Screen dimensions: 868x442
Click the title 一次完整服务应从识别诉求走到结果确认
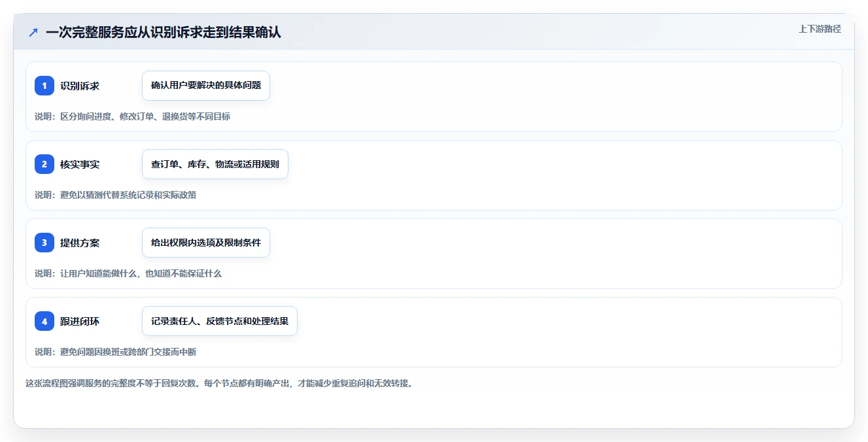[x=164, y=32]
